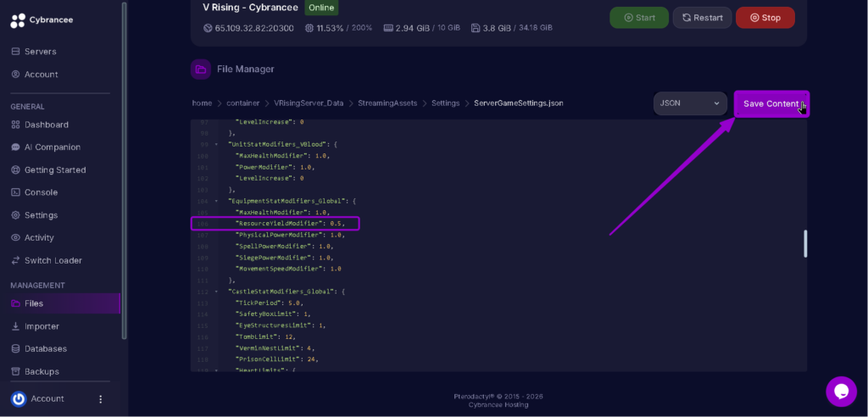The width and height of the screenshot is (868, 417).
Task: Open the three-dot menu beside Account
Action: (101, 398)
